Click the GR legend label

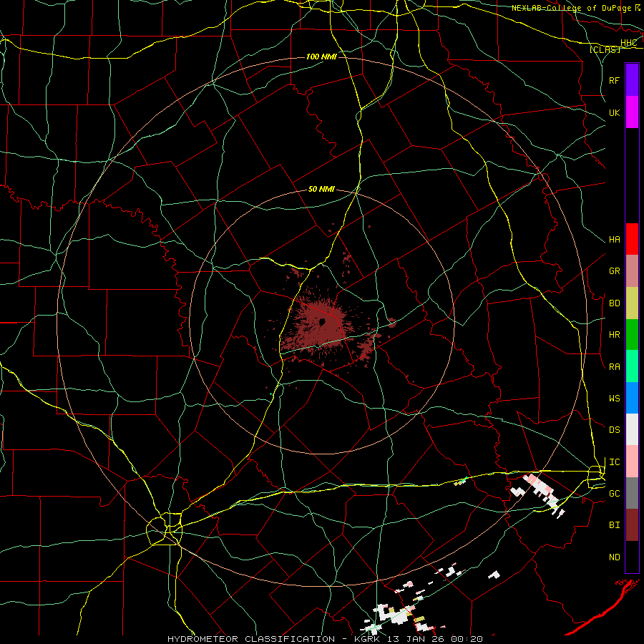pos(615,271)
